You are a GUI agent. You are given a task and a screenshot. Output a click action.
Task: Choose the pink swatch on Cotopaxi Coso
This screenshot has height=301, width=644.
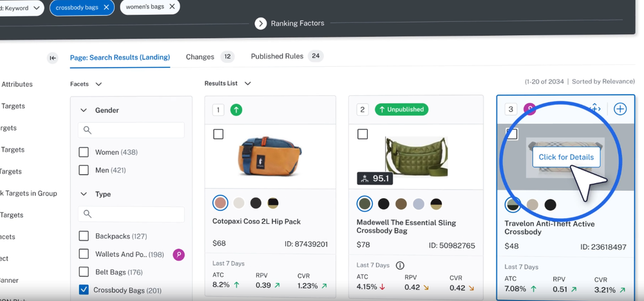click(220, 203)
